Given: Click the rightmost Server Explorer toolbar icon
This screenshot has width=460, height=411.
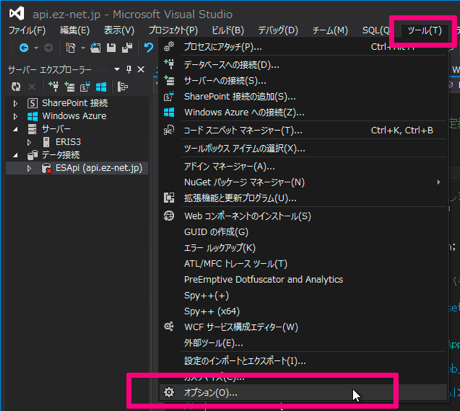Looking at the screenshot, I should pos(123,87).
